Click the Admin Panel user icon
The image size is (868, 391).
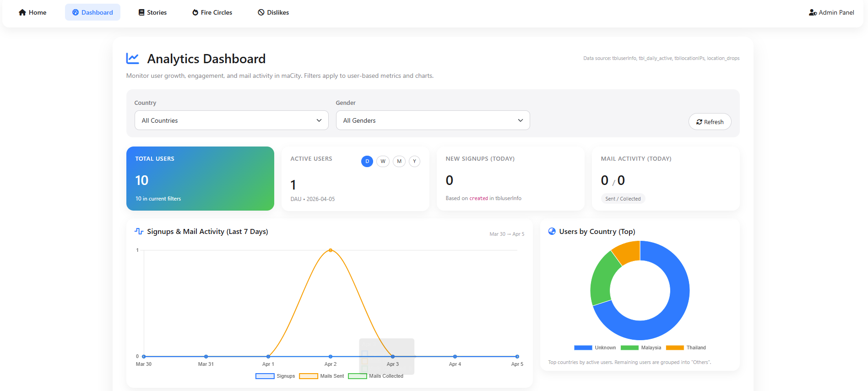(813, 12)
